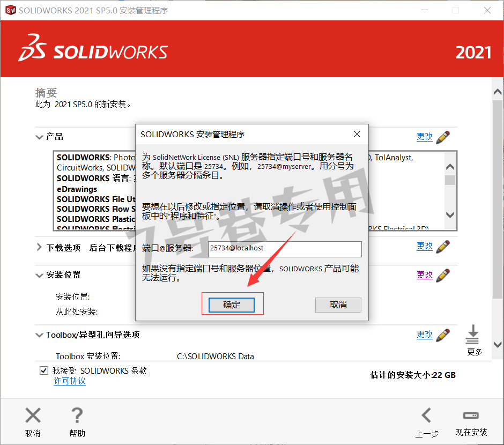
Task: Click the 更多 download arrow icon
Action: 472,334
